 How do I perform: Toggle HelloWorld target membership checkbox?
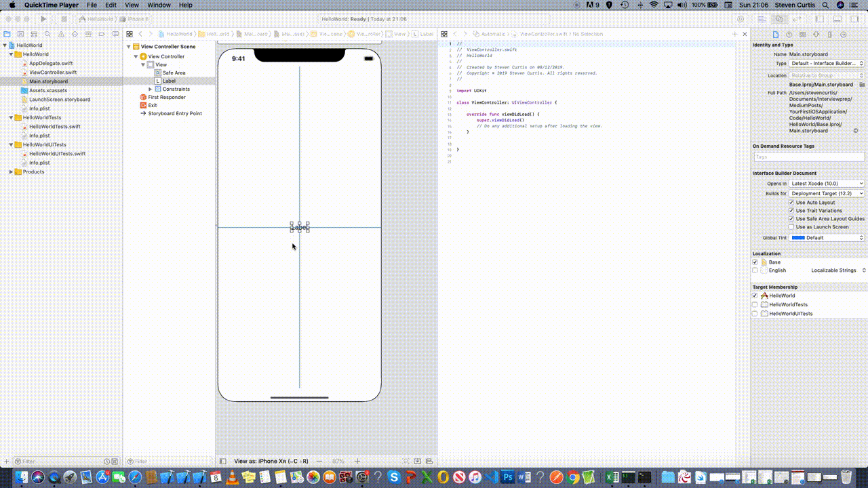point(755,296)
